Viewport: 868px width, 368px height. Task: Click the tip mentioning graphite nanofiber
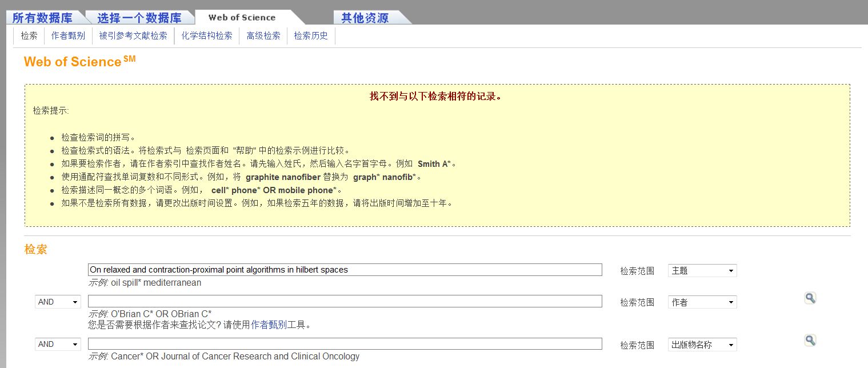point(242,177)
